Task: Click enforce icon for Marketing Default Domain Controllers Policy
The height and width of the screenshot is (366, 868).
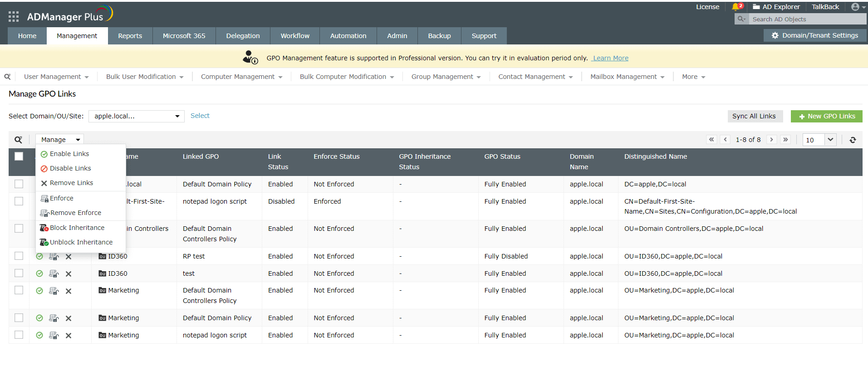Action: pos(54,291)
